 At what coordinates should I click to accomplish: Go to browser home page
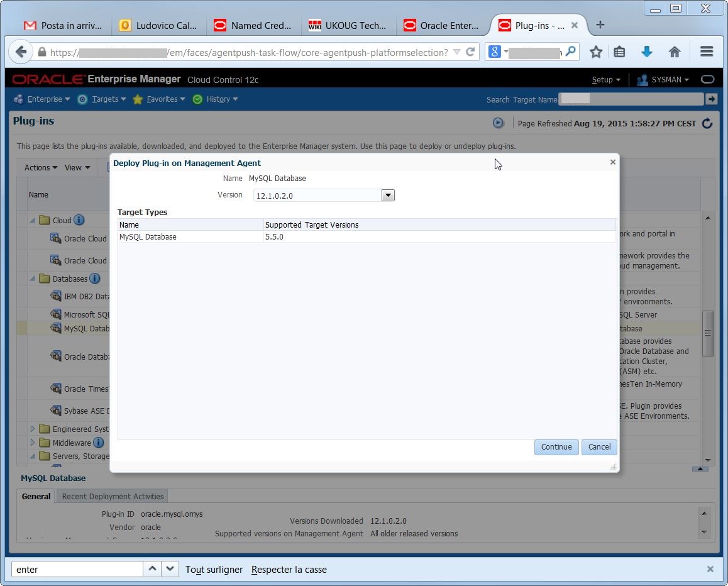[x=675, y=52]
